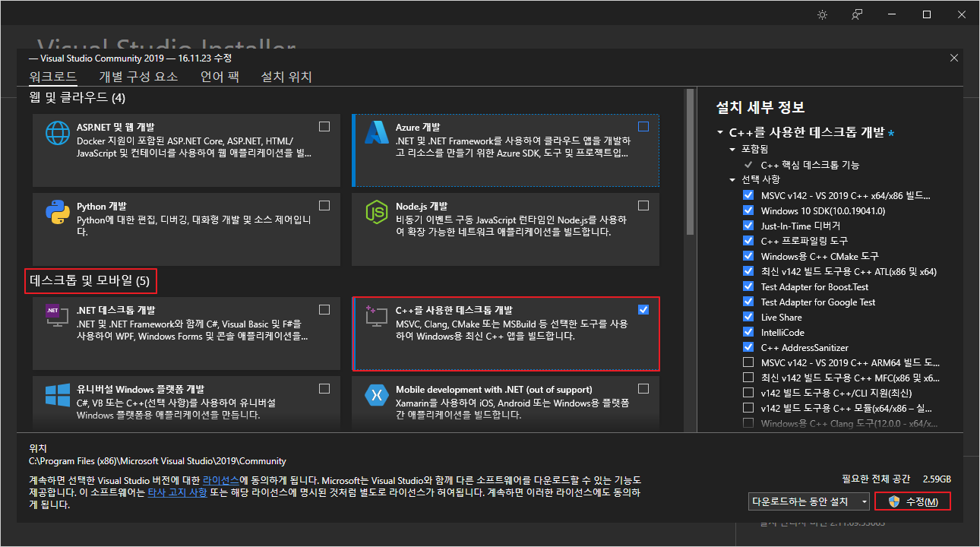Click the 수정(M) button
Viewport: 980px width, 547px height.
click(x=912, y=501)
